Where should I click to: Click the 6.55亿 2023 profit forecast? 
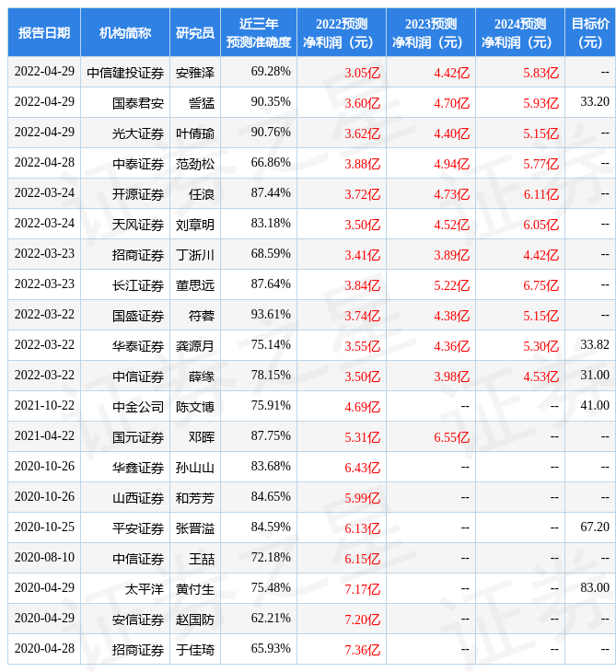[452, 437]
